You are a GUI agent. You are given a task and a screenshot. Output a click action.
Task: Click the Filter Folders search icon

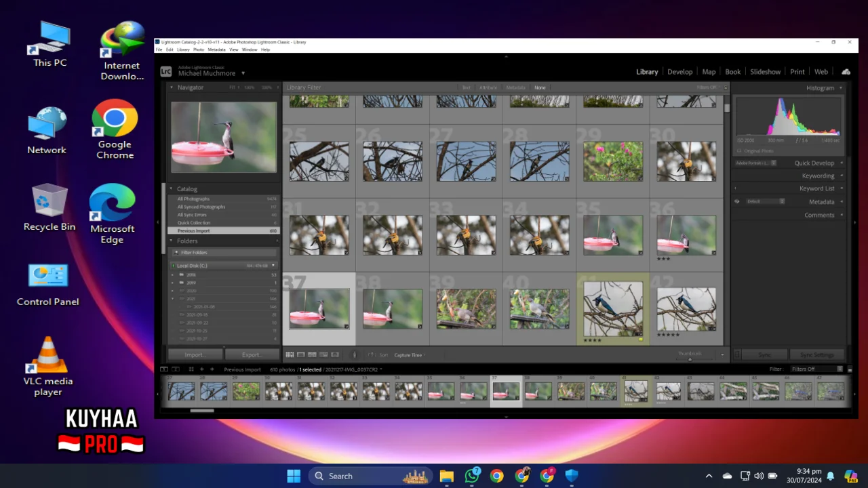click(x=176, y=253)
